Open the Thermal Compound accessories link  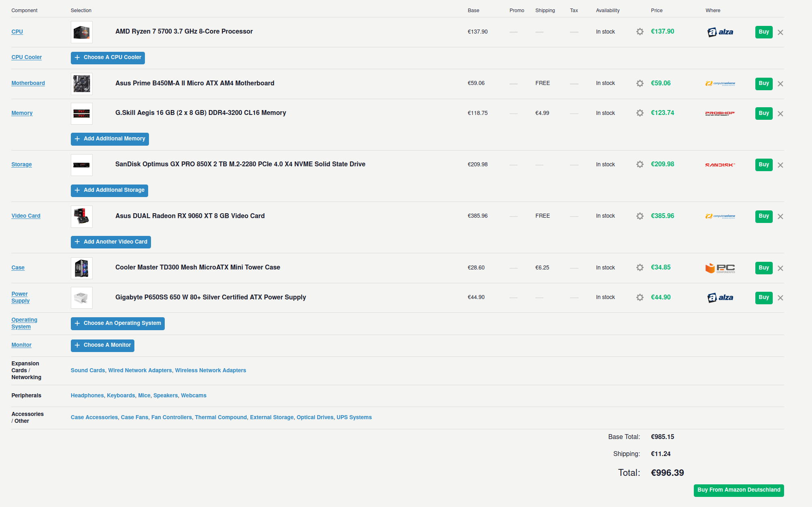221,417
